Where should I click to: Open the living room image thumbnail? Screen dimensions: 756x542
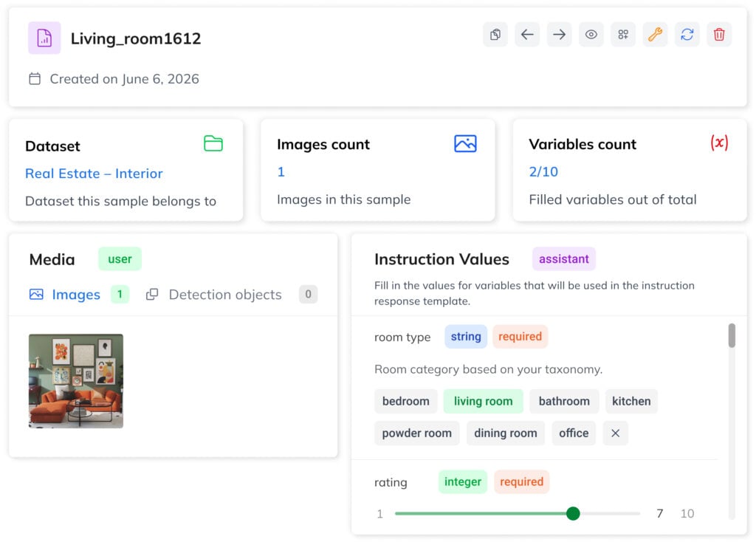75,381
